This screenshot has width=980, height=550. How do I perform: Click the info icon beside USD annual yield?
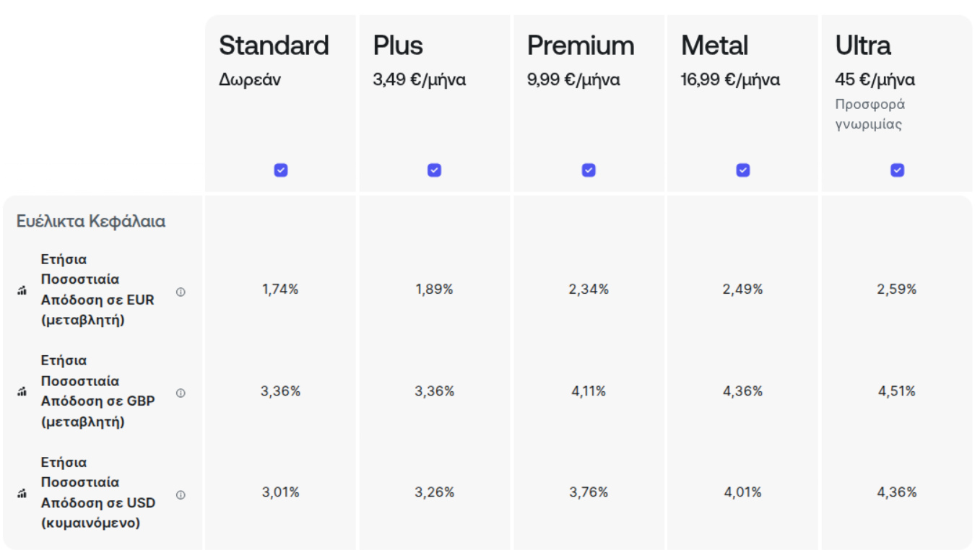(181, 495)
